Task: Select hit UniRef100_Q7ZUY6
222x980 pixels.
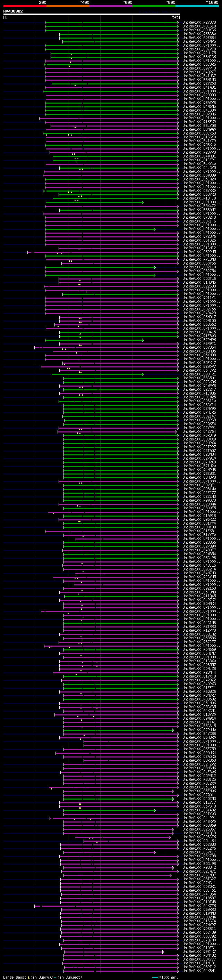Action: (x=199, y=237)
